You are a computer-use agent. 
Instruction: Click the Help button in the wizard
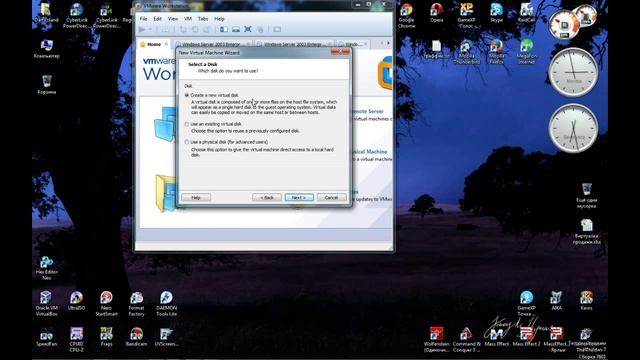coord(196,198)
